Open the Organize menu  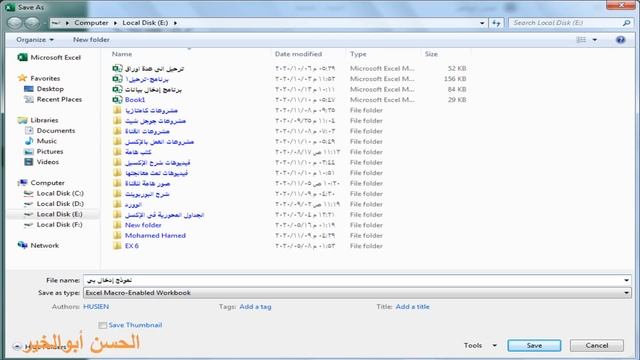[35, 40]
